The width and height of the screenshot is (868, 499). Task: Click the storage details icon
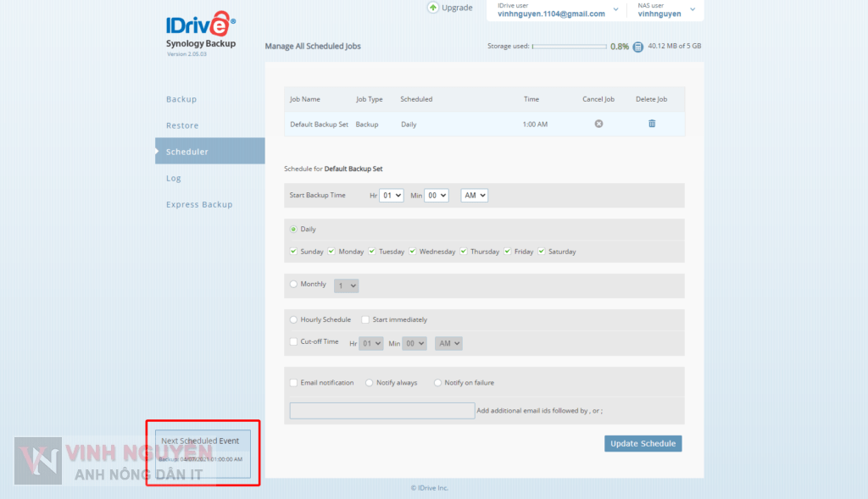point(638,47)
